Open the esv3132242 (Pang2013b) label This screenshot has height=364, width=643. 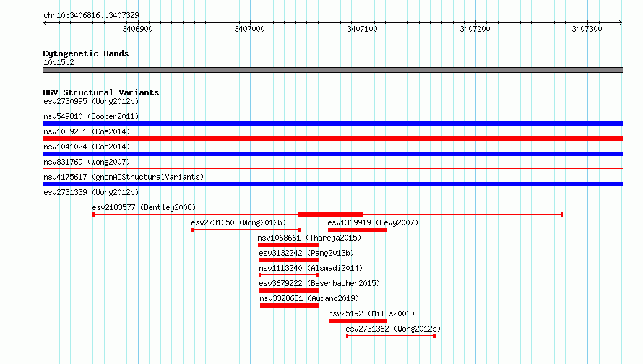click(306, 253)
